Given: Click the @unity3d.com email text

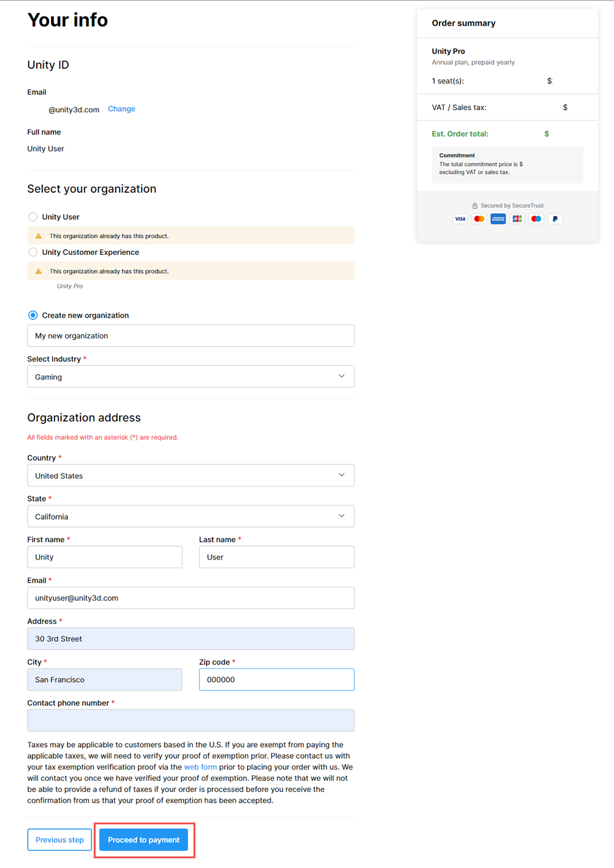Looking at the screenshot, I should tap(74, 110).
